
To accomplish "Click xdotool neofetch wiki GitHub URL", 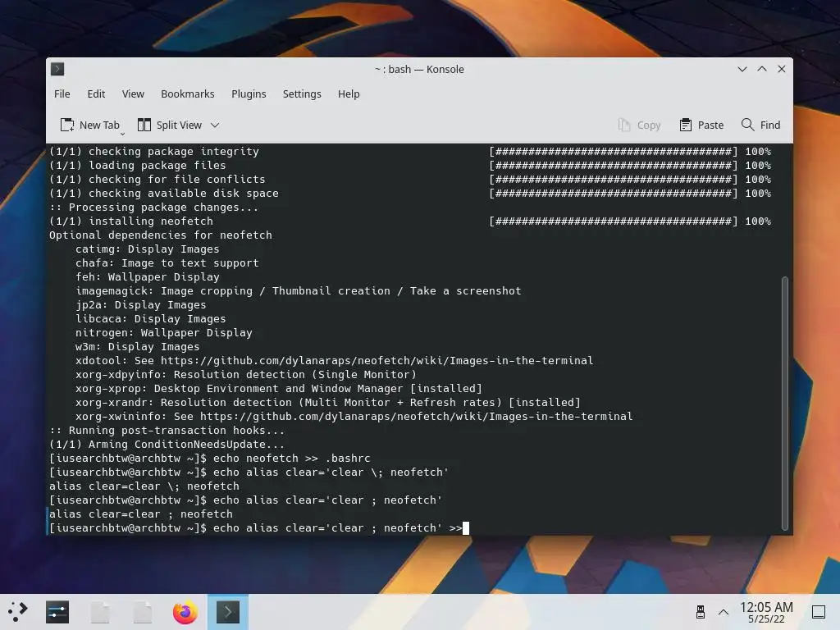I will coord(377,361).
